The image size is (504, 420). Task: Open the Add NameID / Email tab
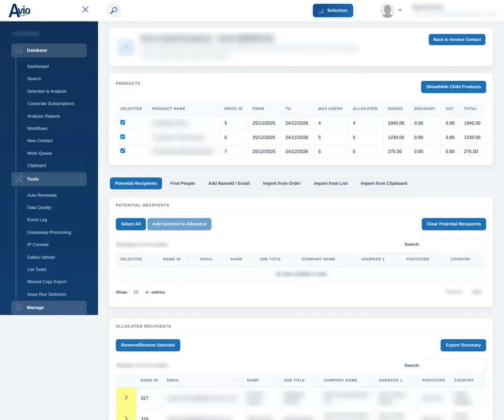click(229, 184)
